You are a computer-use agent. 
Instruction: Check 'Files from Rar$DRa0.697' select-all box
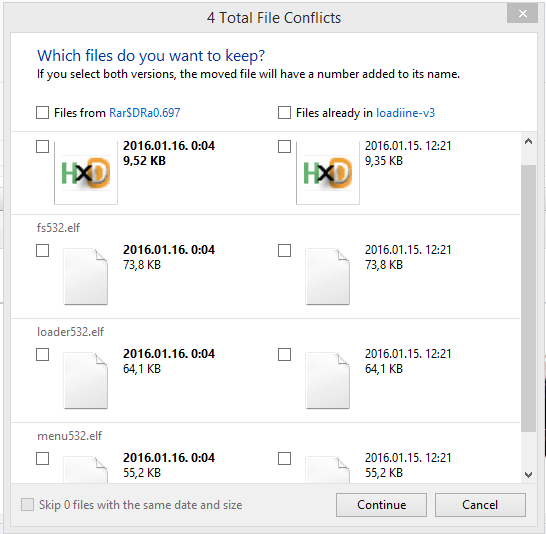[42, 113]
